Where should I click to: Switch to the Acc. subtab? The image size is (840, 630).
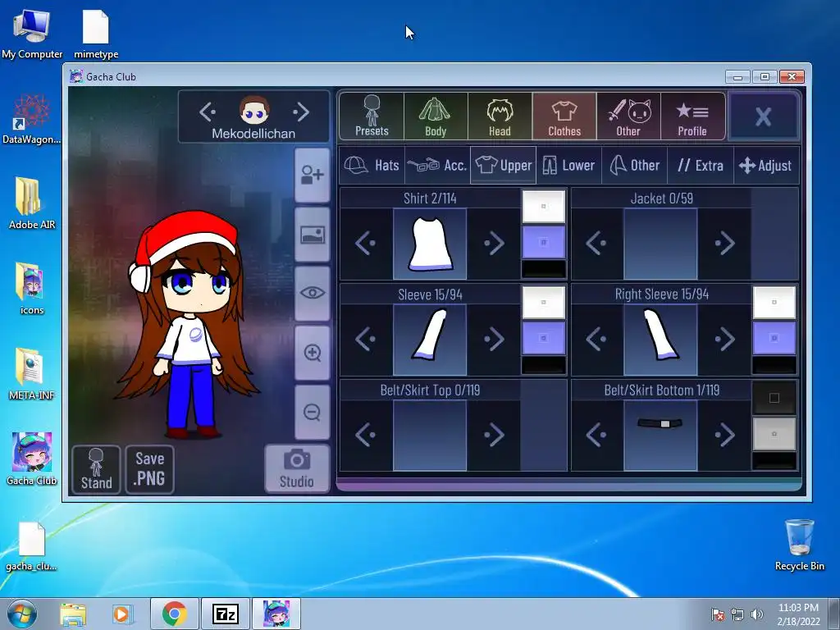click(x=438, y=165)
